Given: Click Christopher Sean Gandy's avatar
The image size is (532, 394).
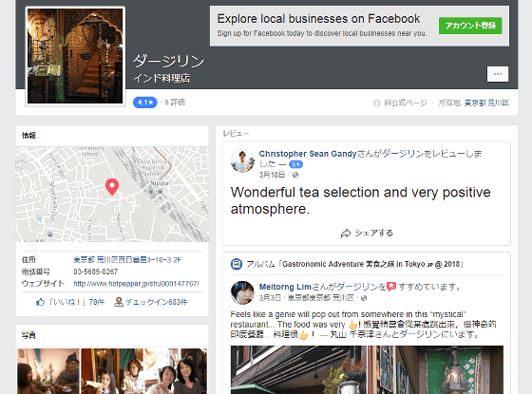Looking at the screenshot, I should [242, 161].
